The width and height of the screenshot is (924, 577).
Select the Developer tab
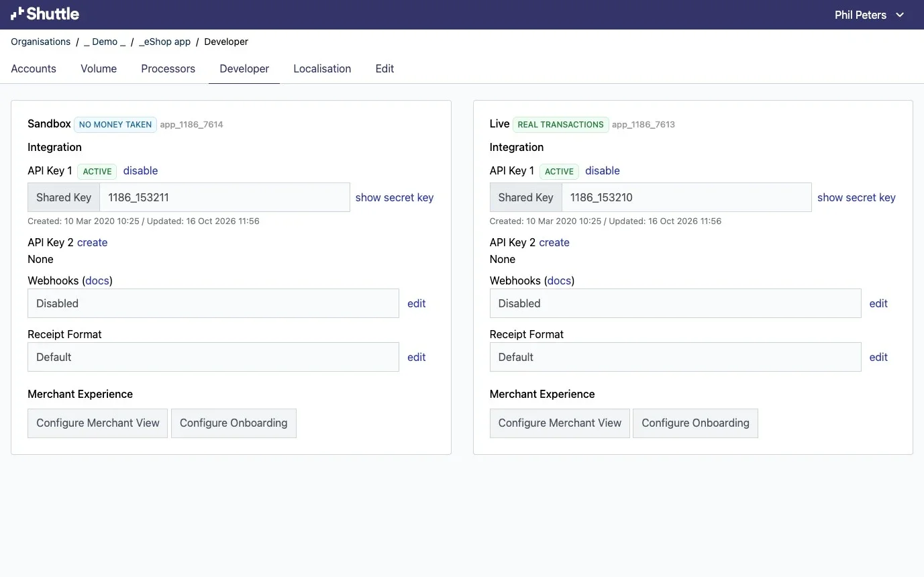click(244, 68)
